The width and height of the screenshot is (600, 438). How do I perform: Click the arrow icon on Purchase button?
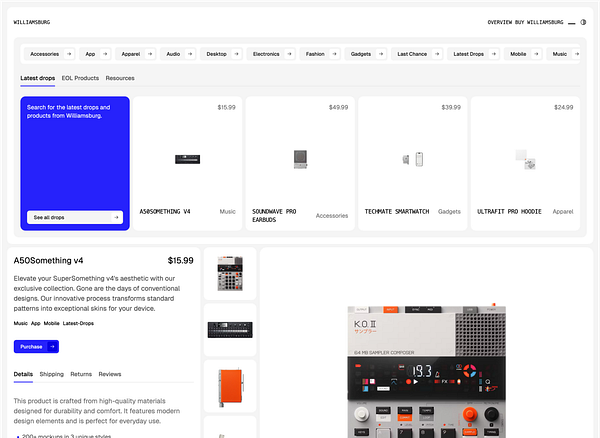(x=52, y=347)
